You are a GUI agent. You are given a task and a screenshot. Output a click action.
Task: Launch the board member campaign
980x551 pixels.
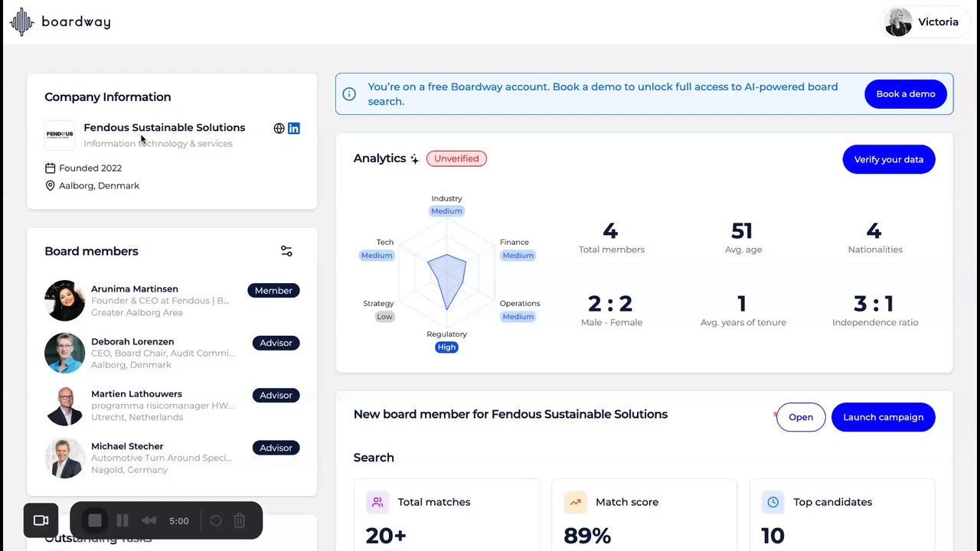(x=883, y=417)
